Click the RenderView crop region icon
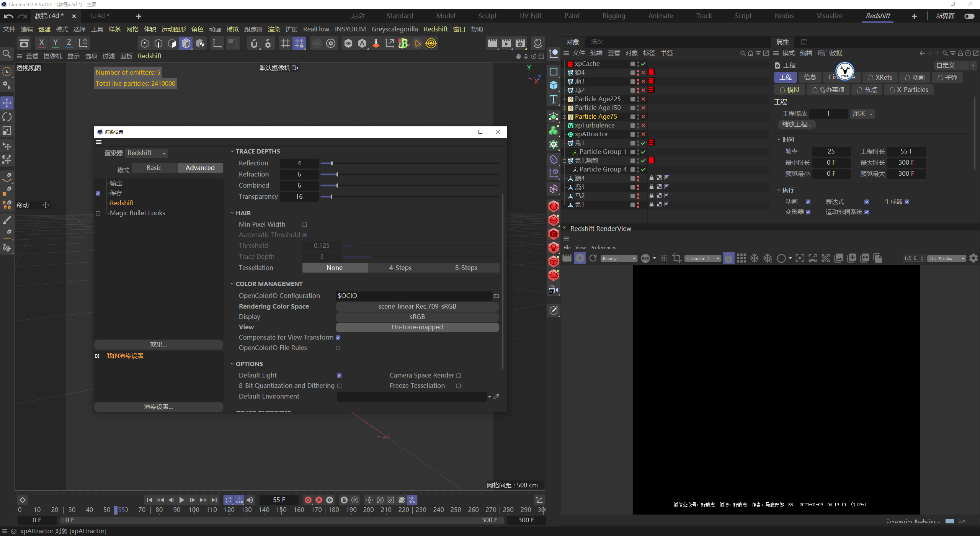 [x=676, y=258]
